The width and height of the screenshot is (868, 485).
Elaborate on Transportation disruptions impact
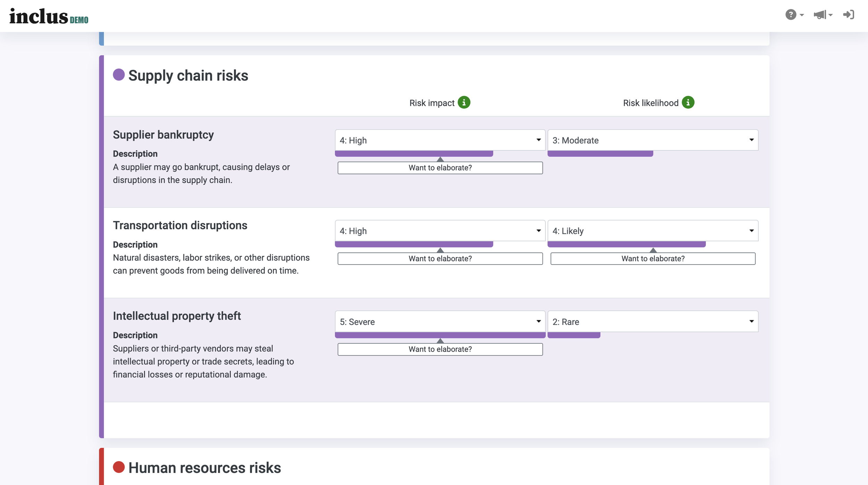pyautogui.click(x=440, y=259)
